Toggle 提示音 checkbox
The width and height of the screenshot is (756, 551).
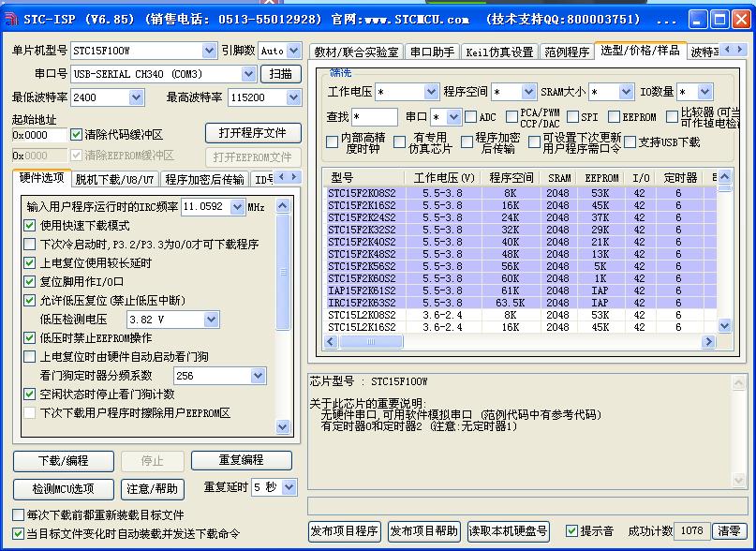571,530
